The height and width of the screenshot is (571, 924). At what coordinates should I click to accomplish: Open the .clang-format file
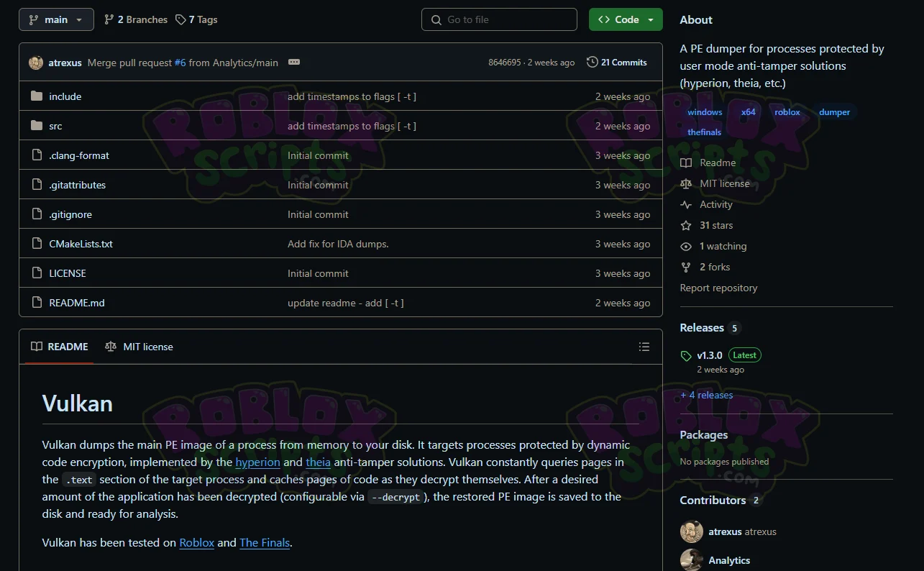(79, 155)
